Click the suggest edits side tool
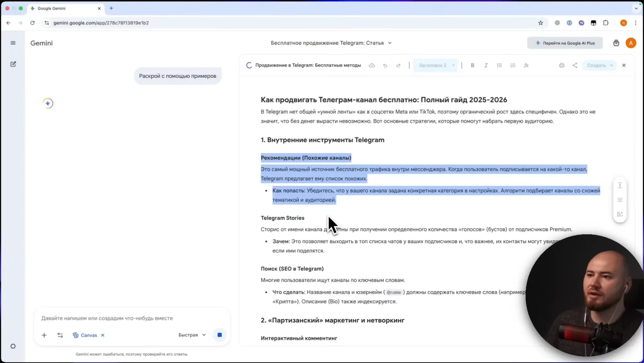The width and height of the screenshot is (644, 363). coord(620,214)
